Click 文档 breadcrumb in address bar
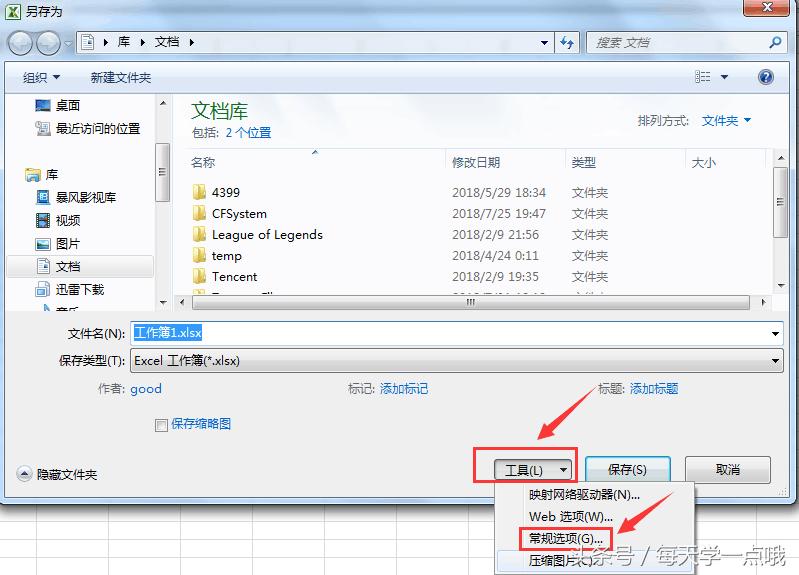The image size is (799, 575). coord(167,42)
